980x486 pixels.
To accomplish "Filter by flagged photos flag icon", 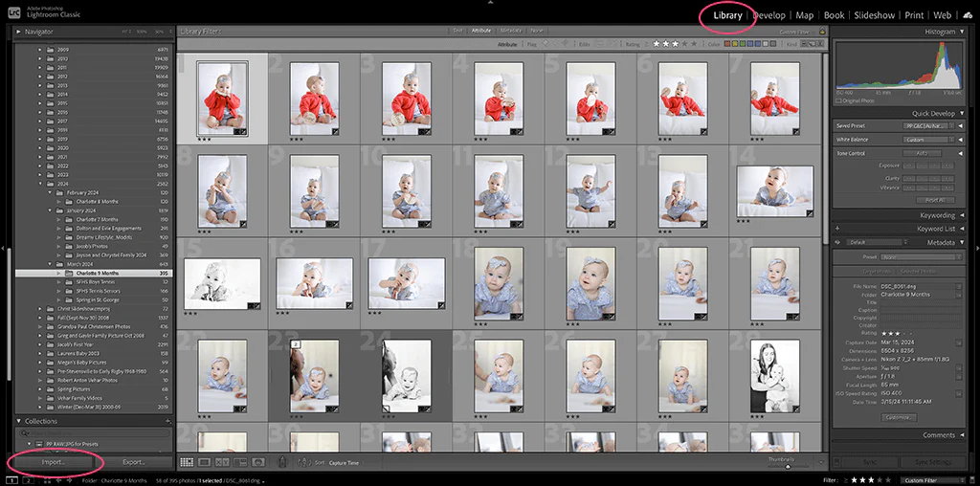I will 545,44.
